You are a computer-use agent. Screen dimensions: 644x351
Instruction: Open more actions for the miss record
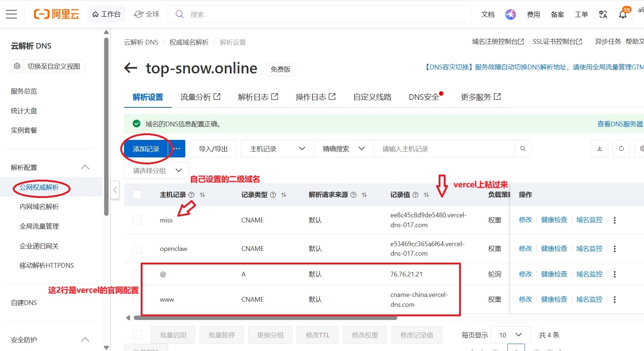coord(615,220)
